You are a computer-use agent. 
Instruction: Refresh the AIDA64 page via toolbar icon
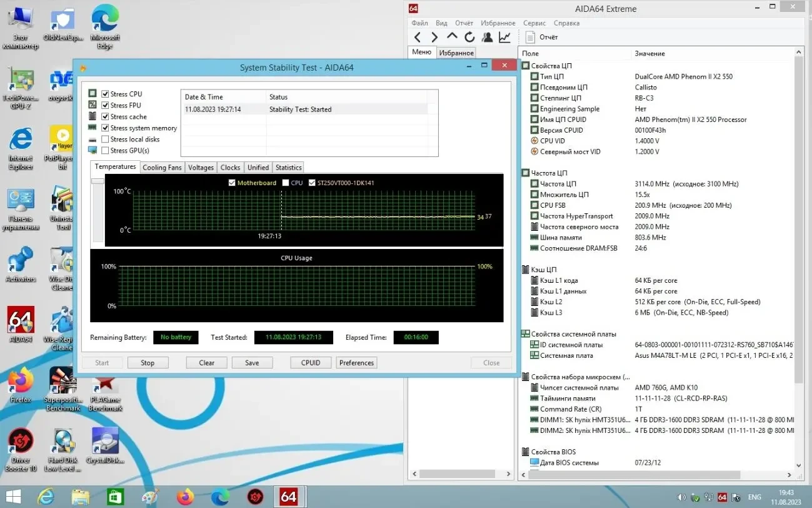click(469, 38)
